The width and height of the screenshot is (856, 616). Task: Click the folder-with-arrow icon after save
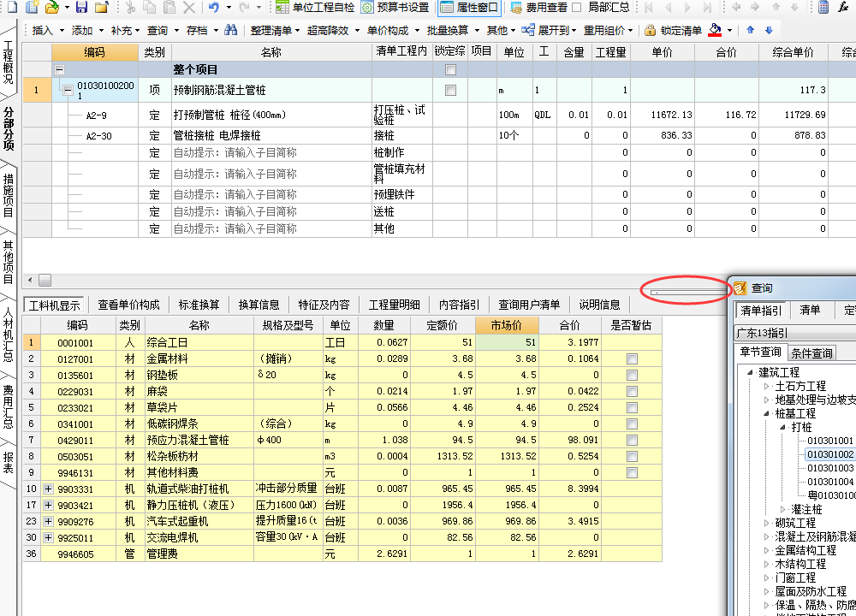click(102, 7)
